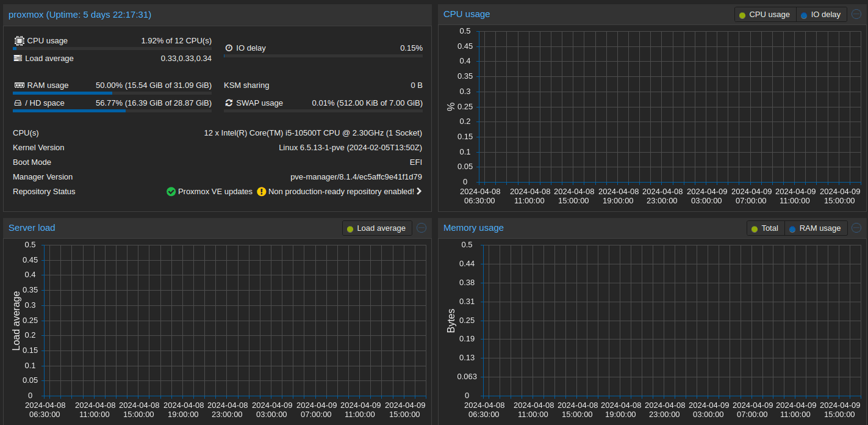Viewport: 868px width, 425px height.
Task: Toggle the Total series in Memory usage legend
Action: point(766,228)
